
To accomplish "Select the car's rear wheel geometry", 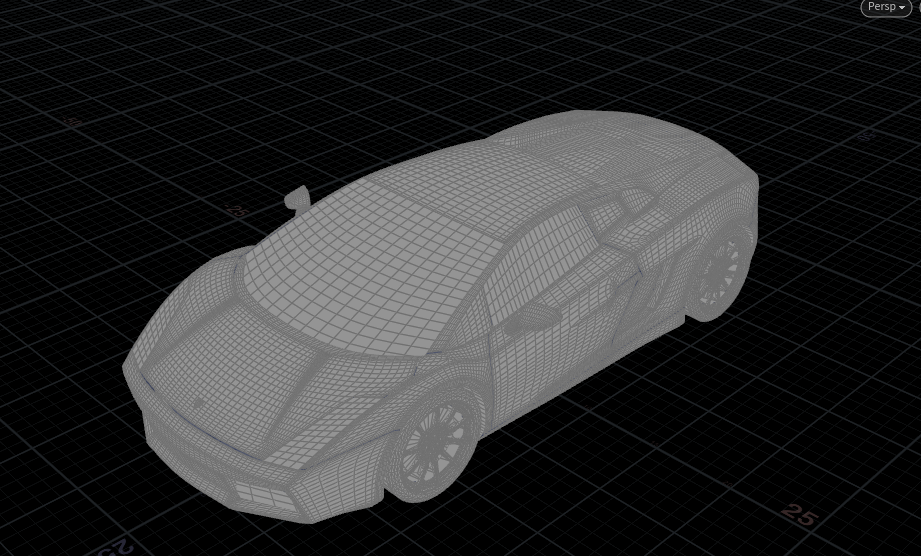I will point(718,274).
